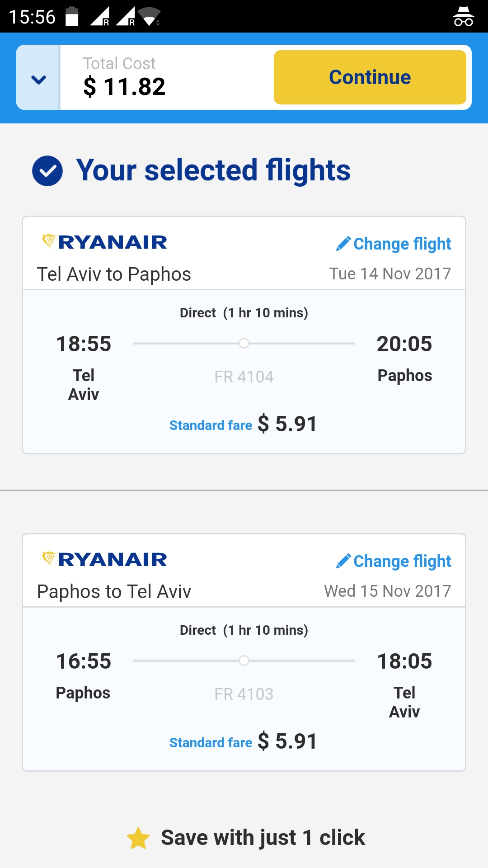Click the midpoint marker on return flight timeline

(244, 660)
